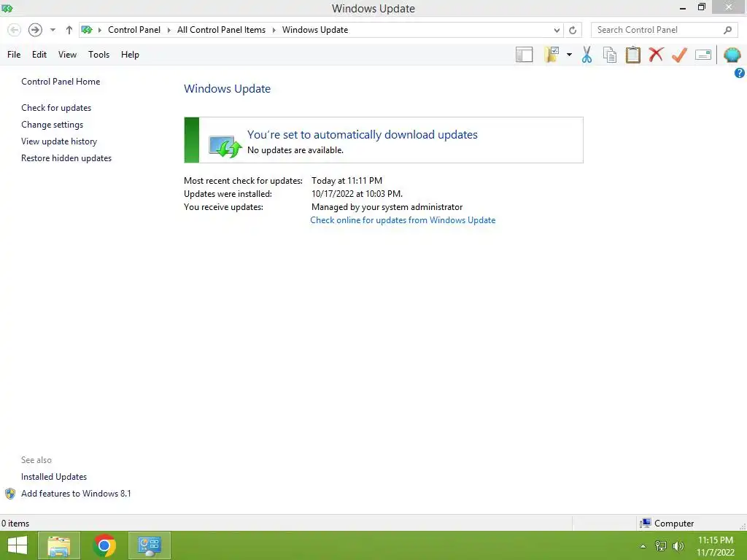This screenshot has width=747, height=560.
Task: Open the Help menu
Action: [x=130, y=54]
